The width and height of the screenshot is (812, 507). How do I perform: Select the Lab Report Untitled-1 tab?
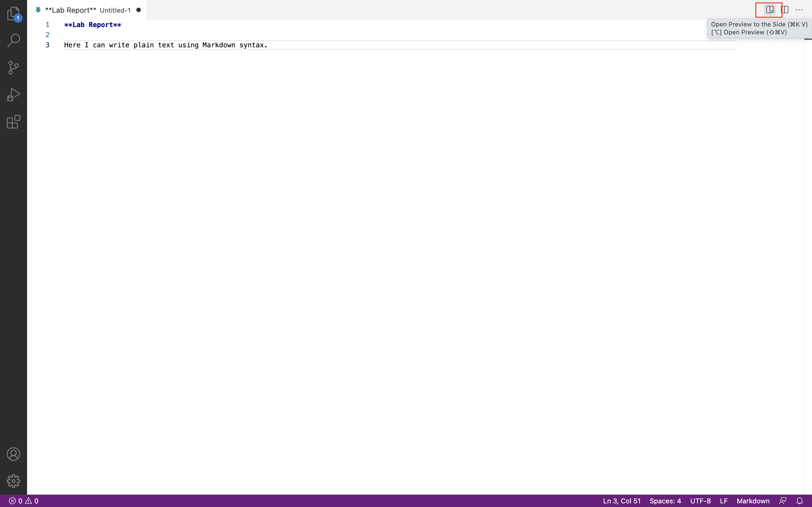[x=87, y=10]
